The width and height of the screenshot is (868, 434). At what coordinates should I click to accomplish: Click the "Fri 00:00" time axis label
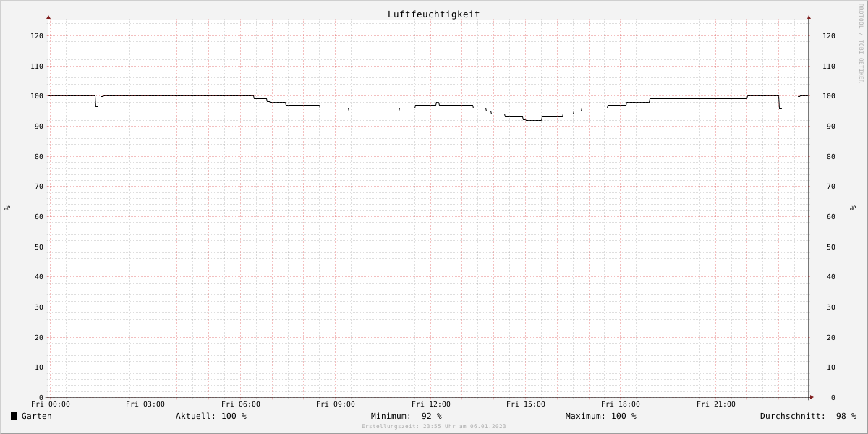[x=51, y=404]
